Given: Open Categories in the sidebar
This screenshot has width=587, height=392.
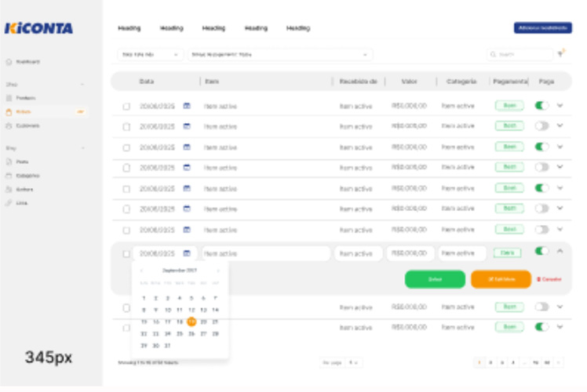Looking at the screenshot, I should pos(27,176).
